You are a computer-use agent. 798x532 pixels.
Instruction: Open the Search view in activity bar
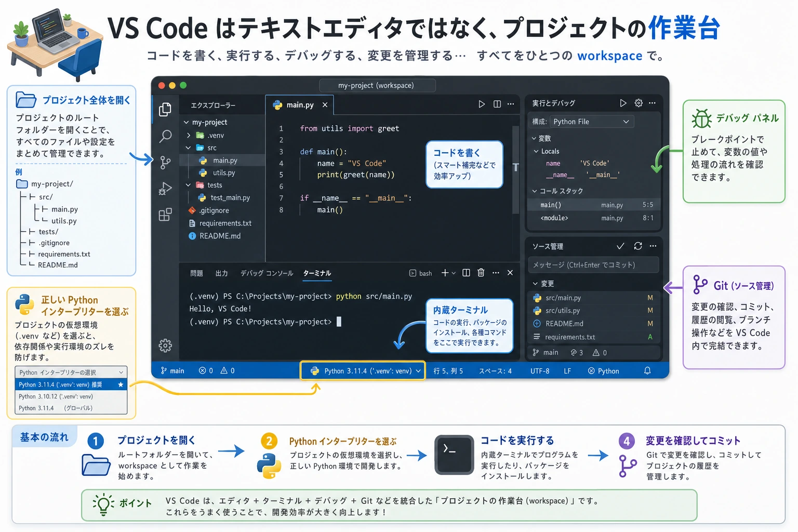(165, 136)
